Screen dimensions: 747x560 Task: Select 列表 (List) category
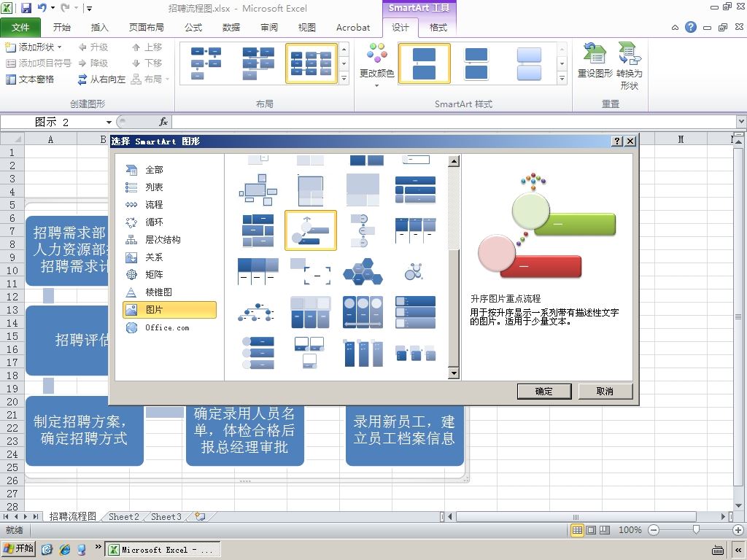[x=169, y=187]
